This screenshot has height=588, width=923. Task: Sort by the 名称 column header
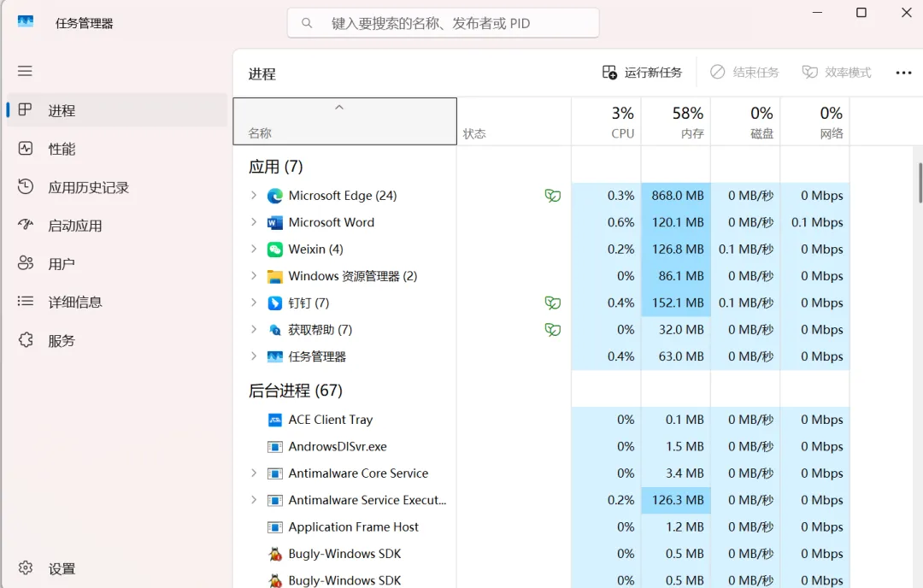pyautogui.click(x=345, y=121)
